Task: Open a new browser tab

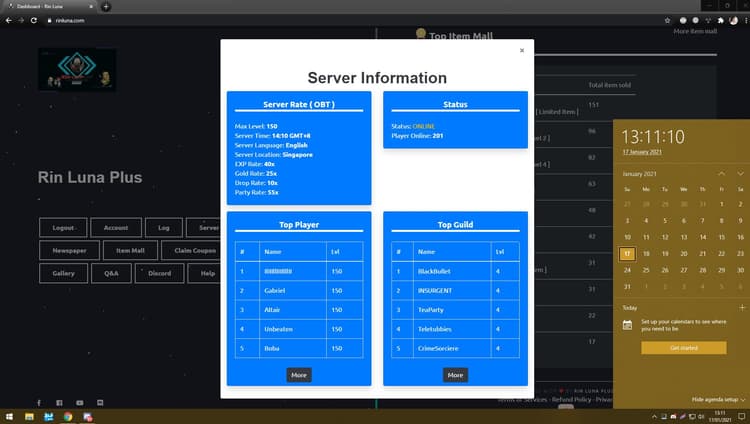Action: (106, 7)
